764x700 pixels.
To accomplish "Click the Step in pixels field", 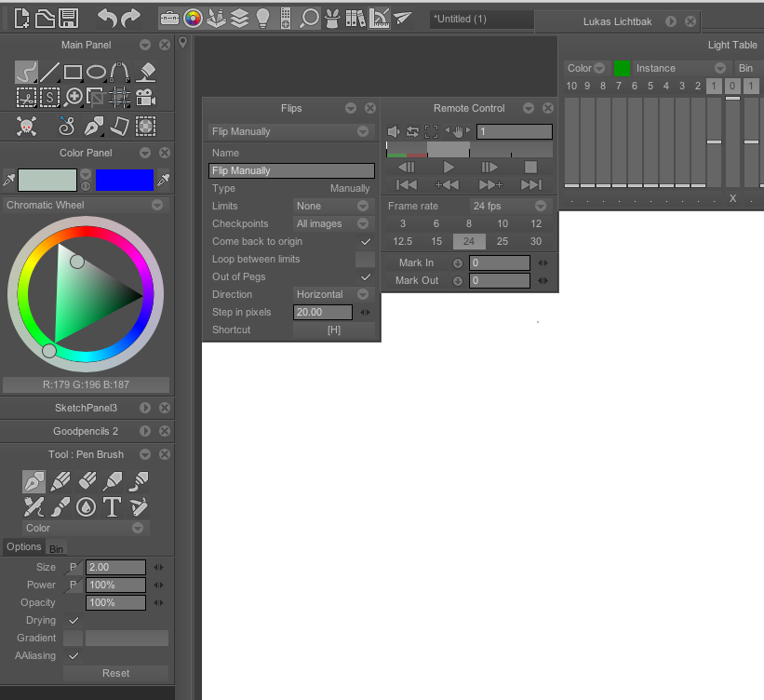I will click(x=323, y=312).
